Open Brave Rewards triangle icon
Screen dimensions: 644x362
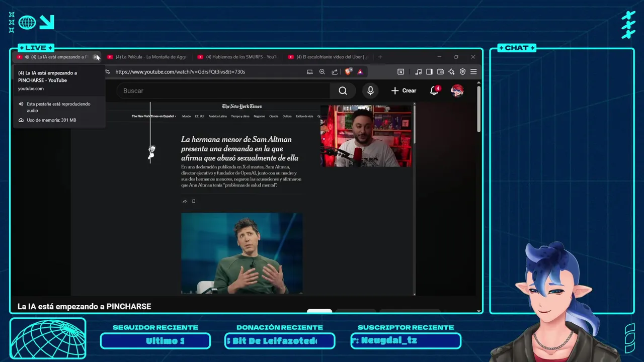pos(360,72)
